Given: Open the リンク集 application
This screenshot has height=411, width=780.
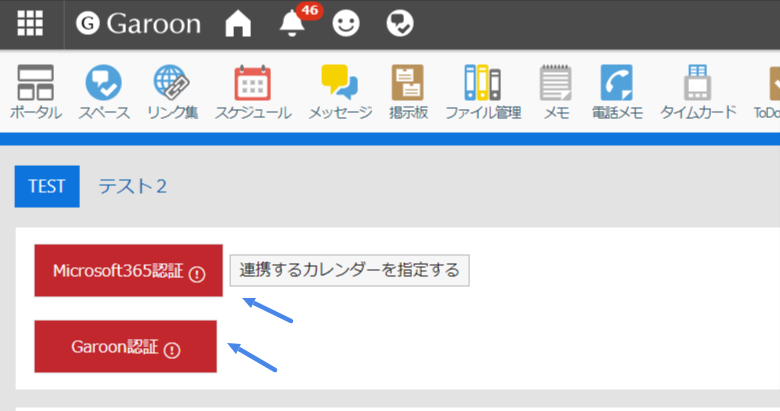Looking at the screenshot, I should [x=172, y=92].
